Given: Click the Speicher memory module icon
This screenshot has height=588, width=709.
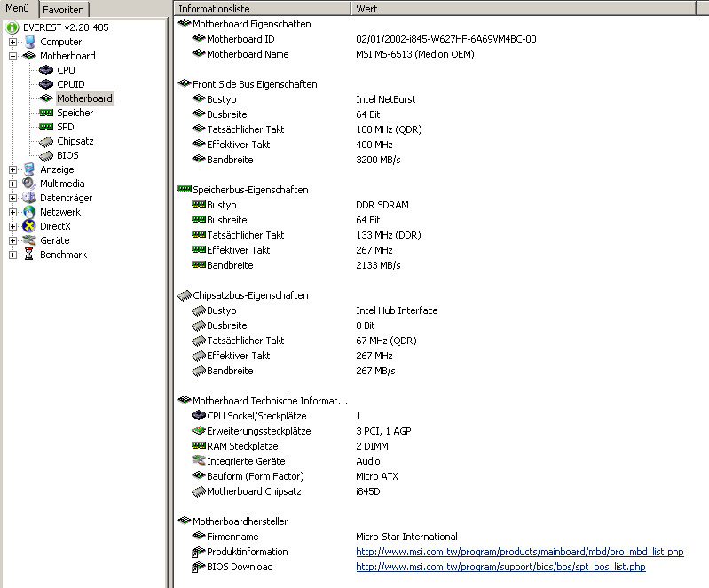Looking at the screenshot, I should [x=46, y=113].
